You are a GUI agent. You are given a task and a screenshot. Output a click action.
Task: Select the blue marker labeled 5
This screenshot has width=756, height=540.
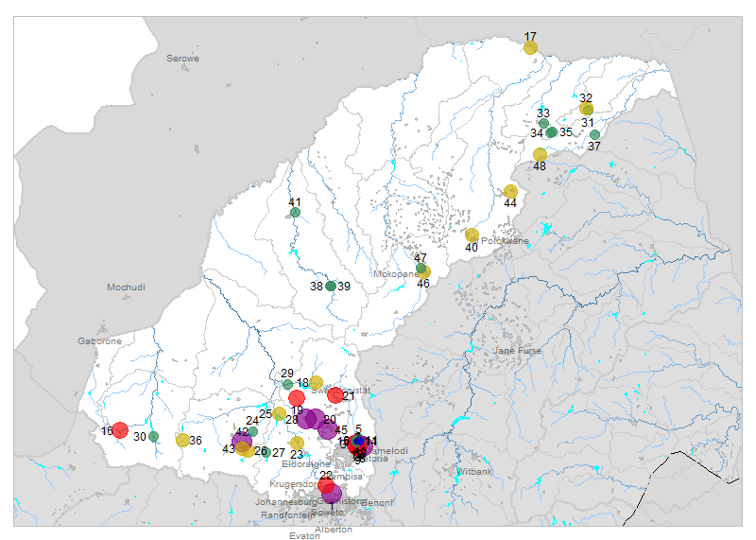pyautogui.click(x=358, y=440)
